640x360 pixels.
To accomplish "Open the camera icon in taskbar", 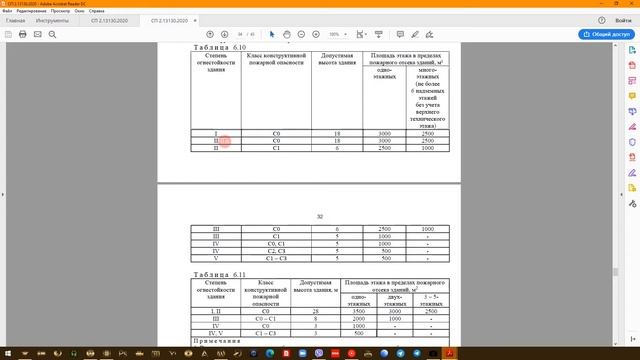I will click(x=433, y=353).
